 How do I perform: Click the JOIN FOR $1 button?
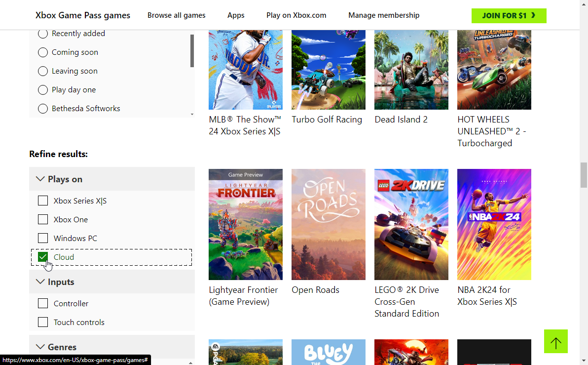click(x=509, y=16)
